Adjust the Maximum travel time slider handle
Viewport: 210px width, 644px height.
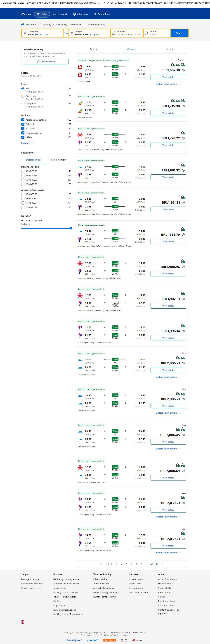[71, 228]
